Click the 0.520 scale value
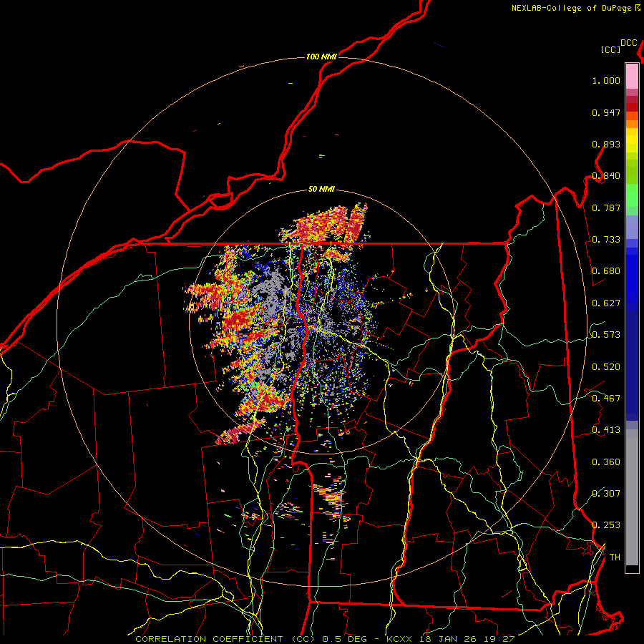This screenshot has width=644, height=644. [606, 367]
